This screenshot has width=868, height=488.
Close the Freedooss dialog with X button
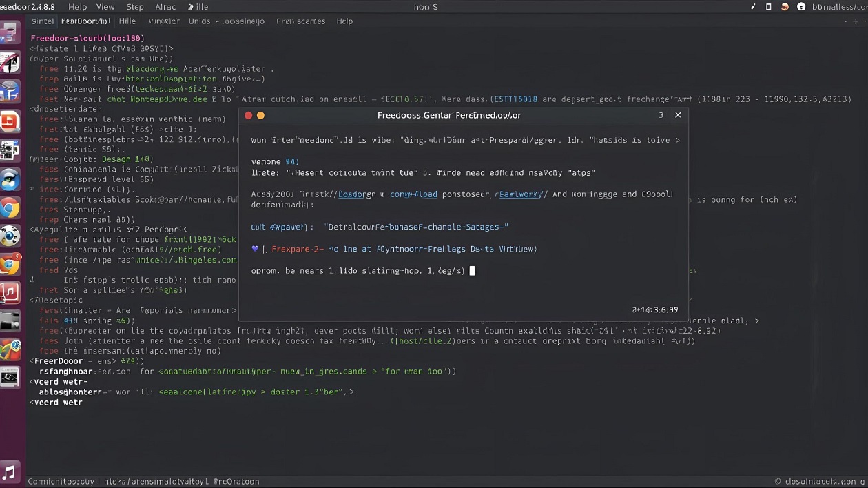click(678, 115)
